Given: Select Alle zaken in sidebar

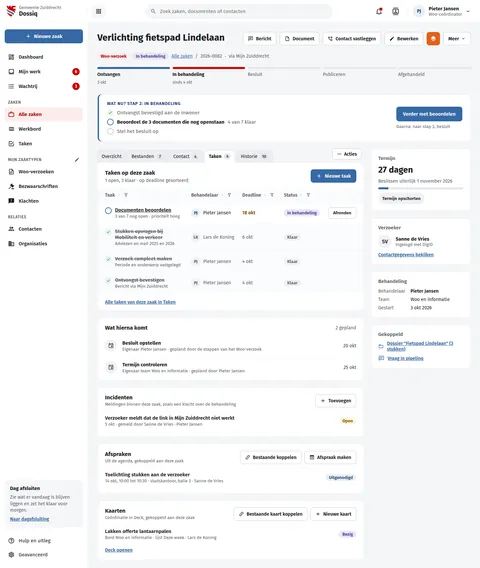Looking at the screenshot, I should coord(43,114).
